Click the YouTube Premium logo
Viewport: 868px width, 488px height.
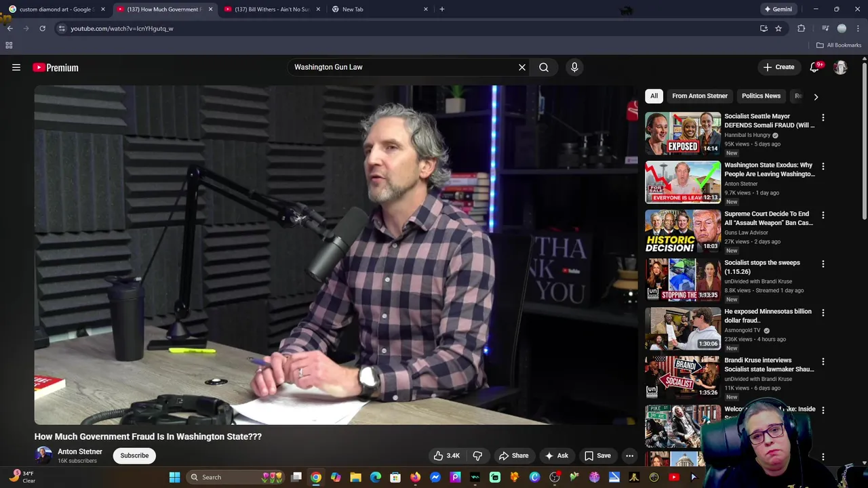point(56,67)
